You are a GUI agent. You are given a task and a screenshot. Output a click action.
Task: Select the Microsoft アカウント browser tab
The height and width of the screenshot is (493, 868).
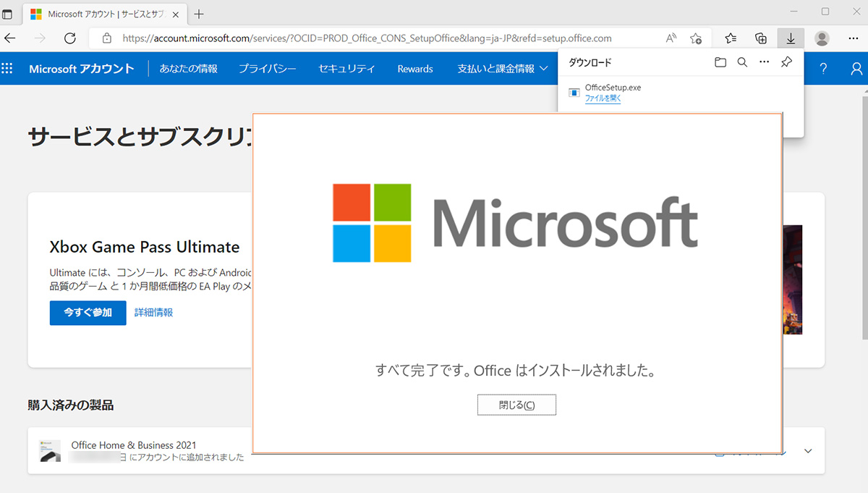coord(105,14)
